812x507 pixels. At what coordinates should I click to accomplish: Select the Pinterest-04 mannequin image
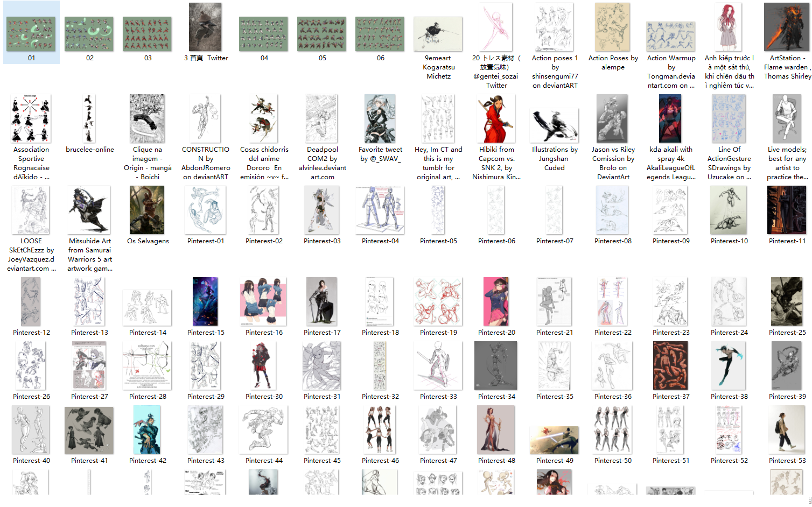380,210
